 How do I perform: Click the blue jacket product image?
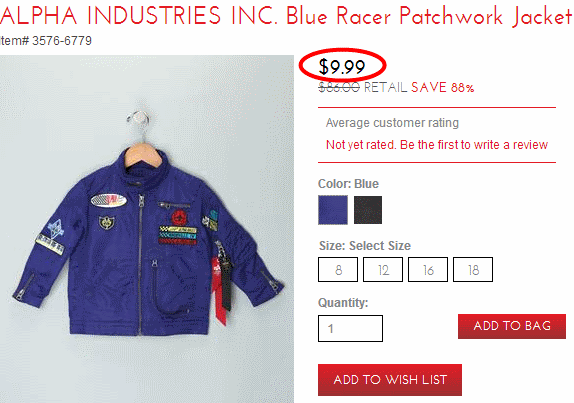(147, 229)
